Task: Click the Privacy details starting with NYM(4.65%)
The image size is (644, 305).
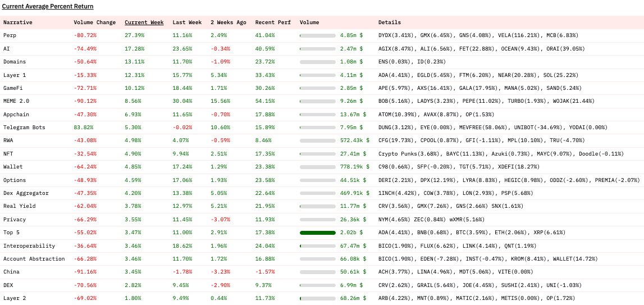Action: pyautogui.click(x=432, y=219)
